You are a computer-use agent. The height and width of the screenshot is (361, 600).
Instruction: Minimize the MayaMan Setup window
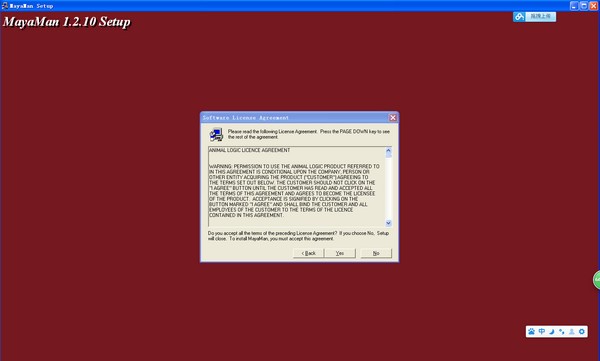574,6
